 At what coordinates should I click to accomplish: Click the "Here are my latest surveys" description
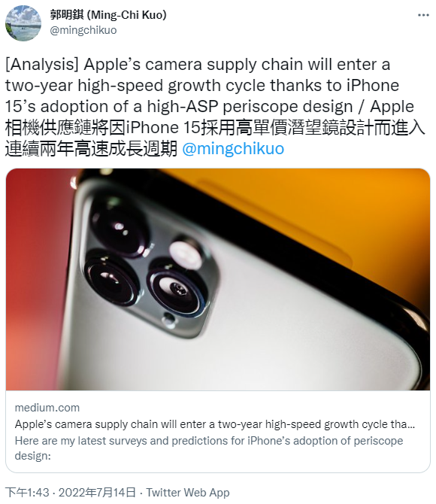[x=209, y=448]
